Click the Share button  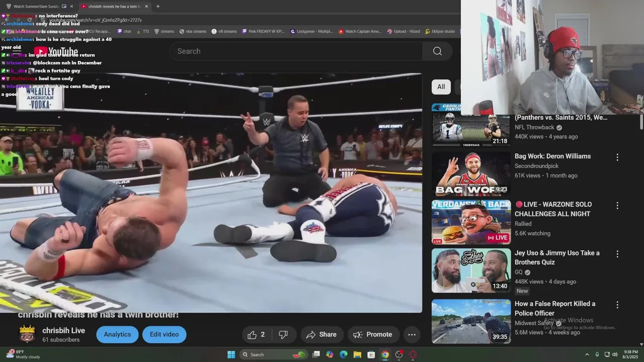pos(321,334)
